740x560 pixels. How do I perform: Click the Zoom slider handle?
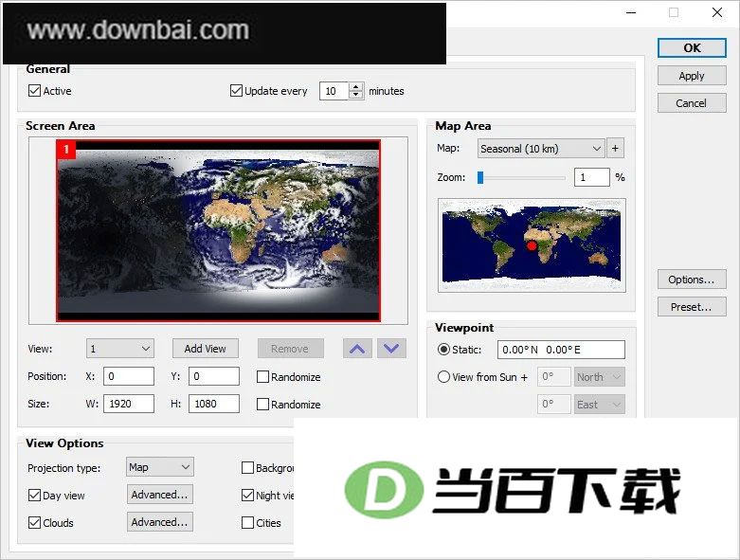pyautogui.click(x=480, y=177)
